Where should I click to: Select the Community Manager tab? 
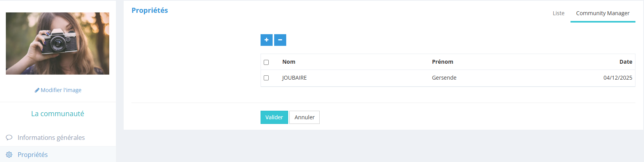click(x=602, y=13)
